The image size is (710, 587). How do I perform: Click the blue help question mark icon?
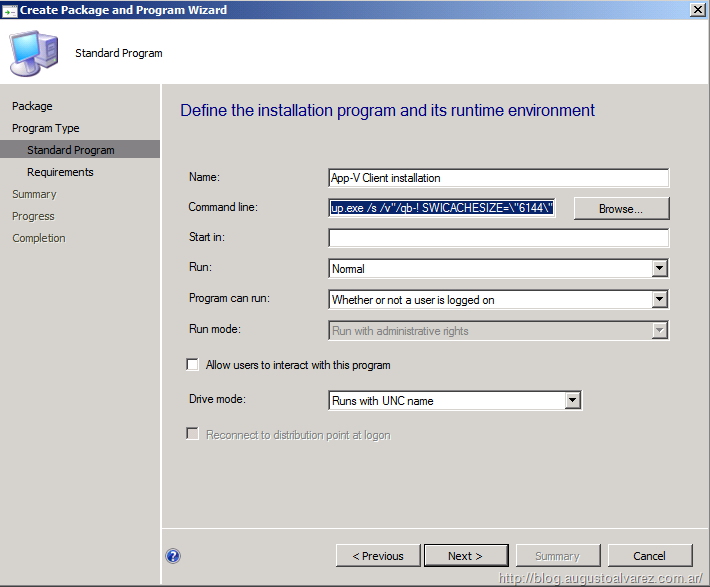click(173, 556)
